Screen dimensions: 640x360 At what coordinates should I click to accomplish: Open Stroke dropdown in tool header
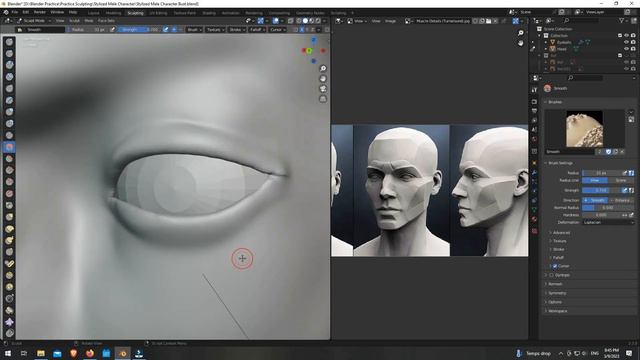237,30
